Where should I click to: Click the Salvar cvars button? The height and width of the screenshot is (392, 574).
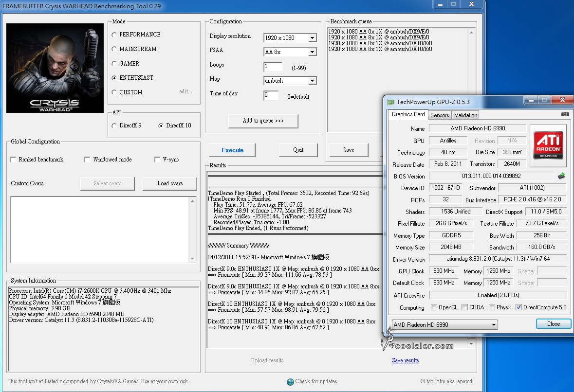pos(107,183)
